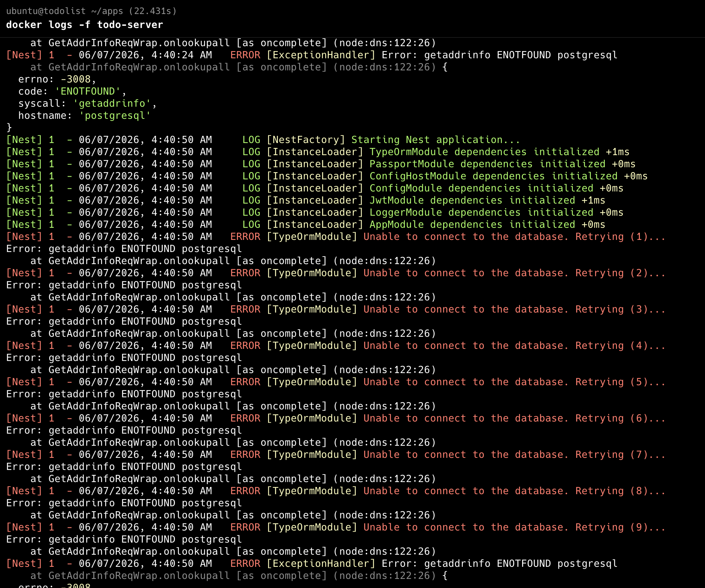Click the 4:40:24 AM ExceptionHandler error line
Image resolution: width=705 pixels, height=588 pixels.
point(312,55)
